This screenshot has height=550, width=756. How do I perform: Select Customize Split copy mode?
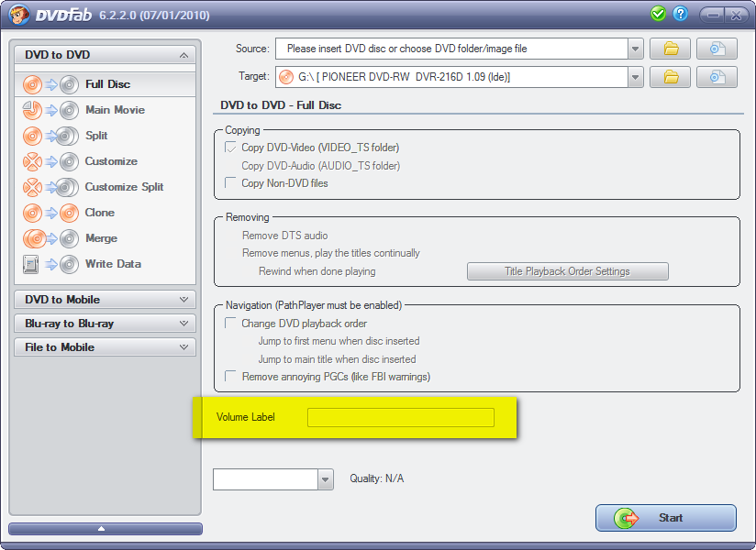[x=106, y=187]
